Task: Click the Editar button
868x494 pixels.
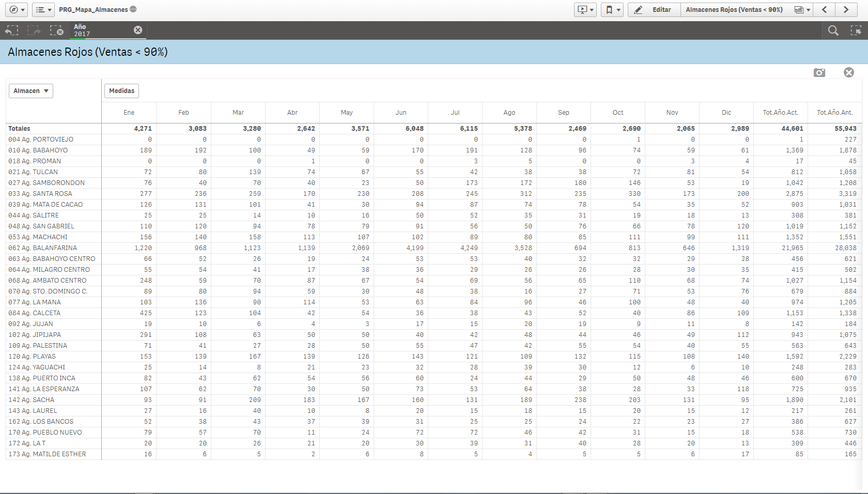Action: (654, 10)
